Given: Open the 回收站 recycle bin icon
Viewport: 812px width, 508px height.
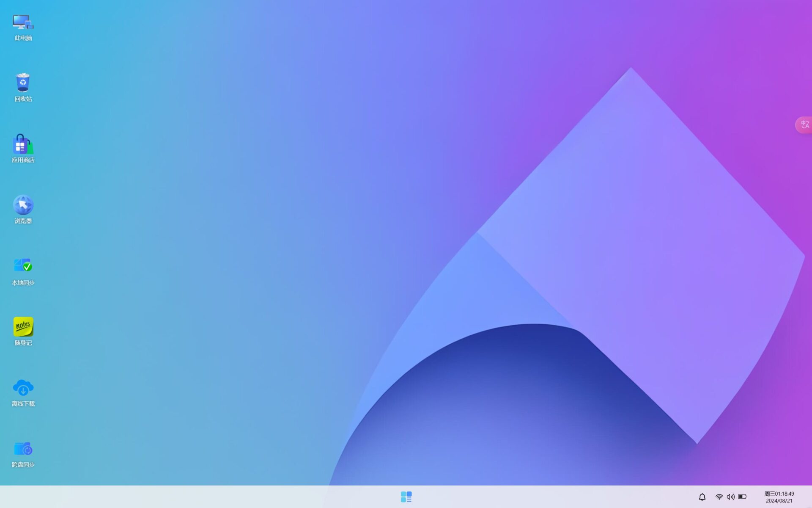Looking at the screenshot, I should 23,83.
